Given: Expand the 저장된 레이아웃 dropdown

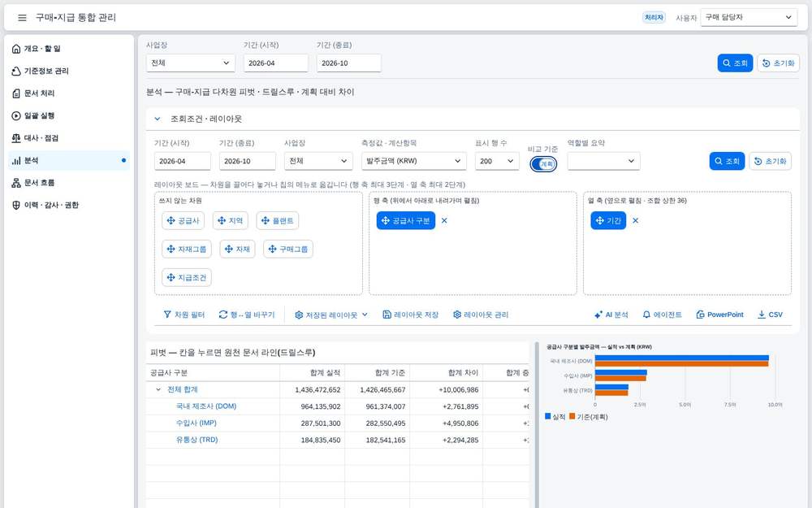Looking at the screenshot, I should click(x=331, y=315).
